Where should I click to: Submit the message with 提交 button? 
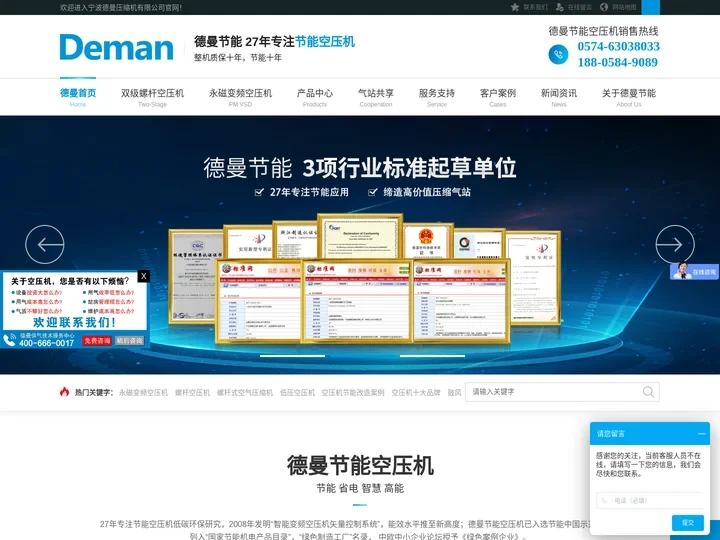[x=687, y=523]
